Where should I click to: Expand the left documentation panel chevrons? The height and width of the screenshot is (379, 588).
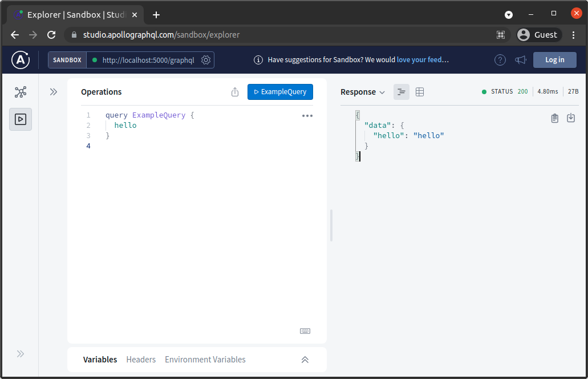click(53, 91)
